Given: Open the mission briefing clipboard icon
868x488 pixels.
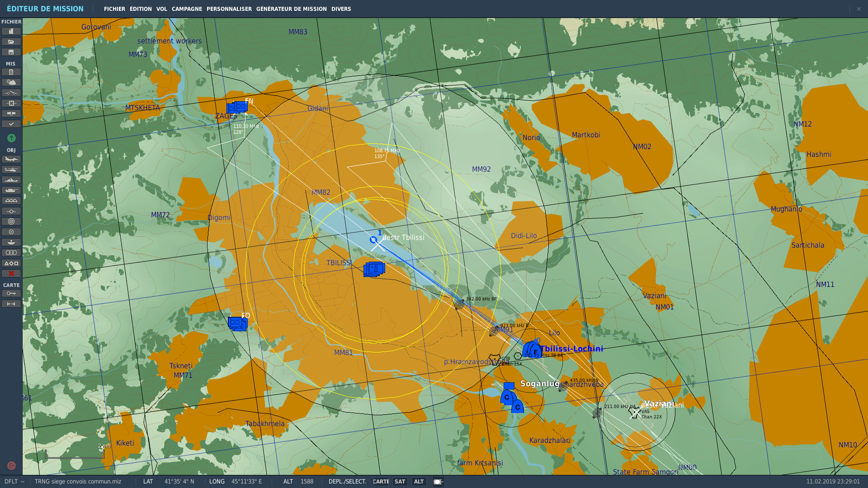Looking at the screenshot, I should 11,72.
